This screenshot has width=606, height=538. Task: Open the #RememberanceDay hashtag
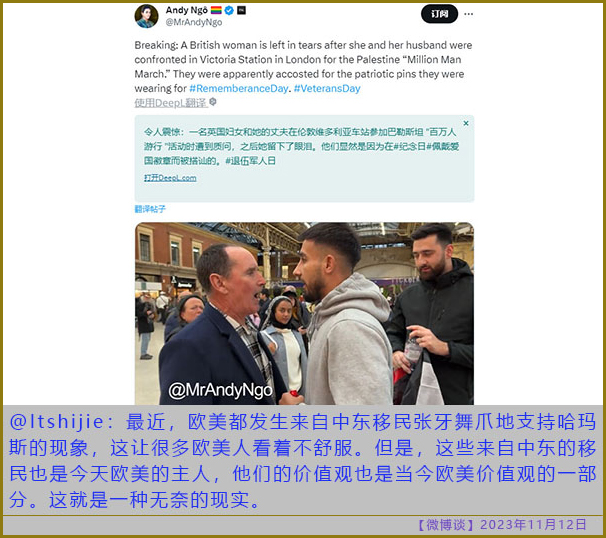[x=239, y=89]
